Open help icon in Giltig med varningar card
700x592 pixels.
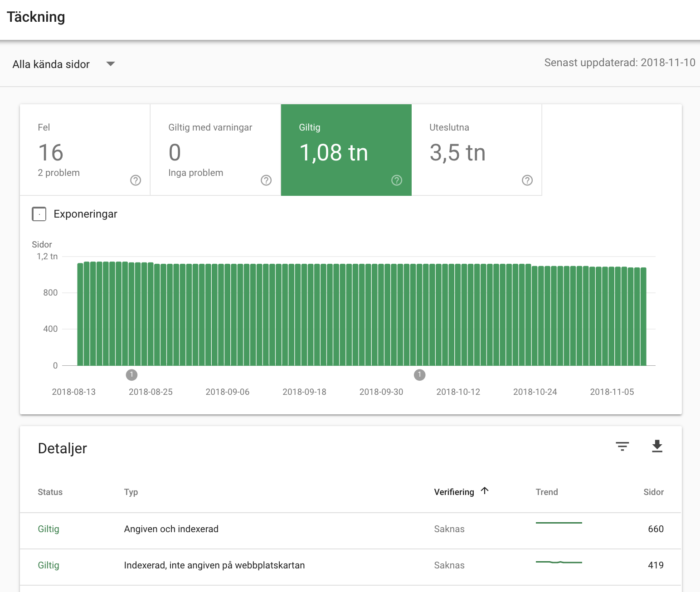pos(266,180)
